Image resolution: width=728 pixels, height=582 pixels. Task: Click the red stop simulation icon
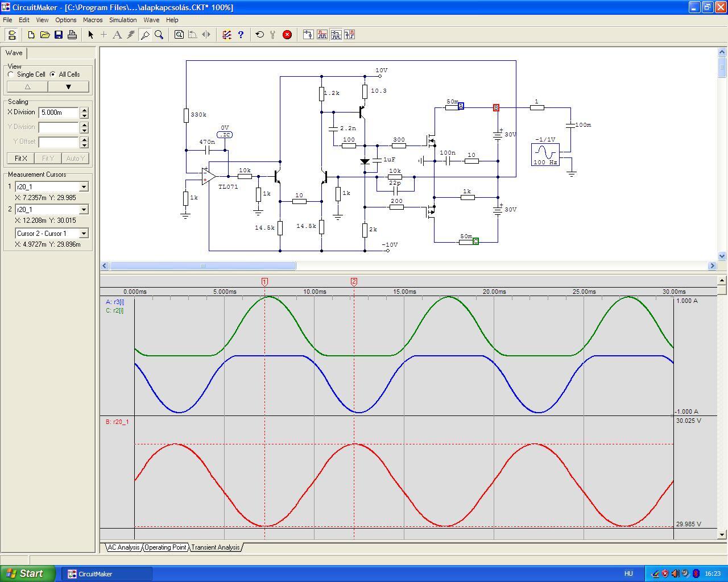tap(287, 35)
